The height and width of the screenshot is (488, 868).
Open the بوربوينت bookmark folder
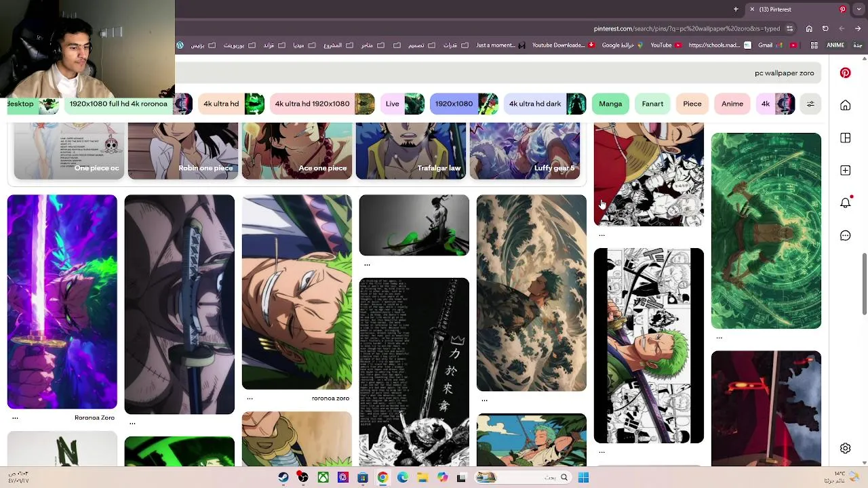click(x=239, y=45)
